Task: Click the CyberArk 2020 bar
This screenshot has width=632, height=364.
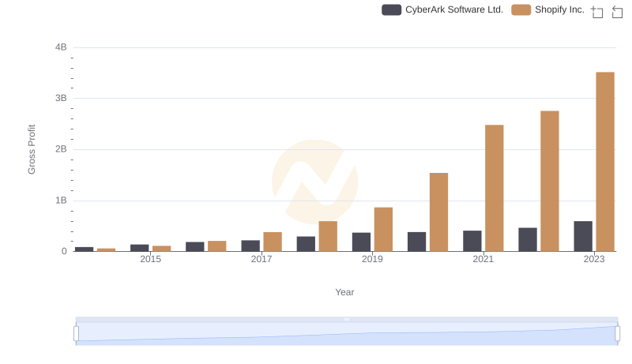Action: click(417, 242)
